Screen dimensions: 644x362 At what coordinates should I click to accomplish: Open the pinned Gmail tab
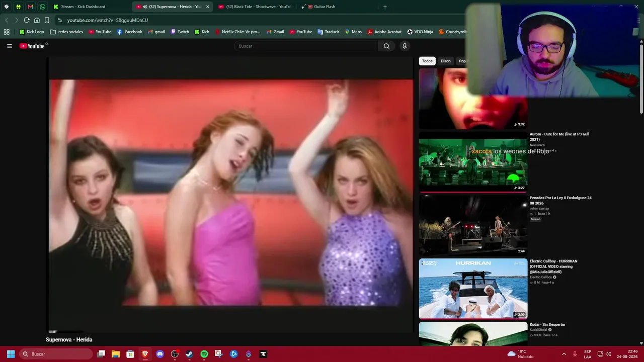pyautogui.click(x=30, y=7)
